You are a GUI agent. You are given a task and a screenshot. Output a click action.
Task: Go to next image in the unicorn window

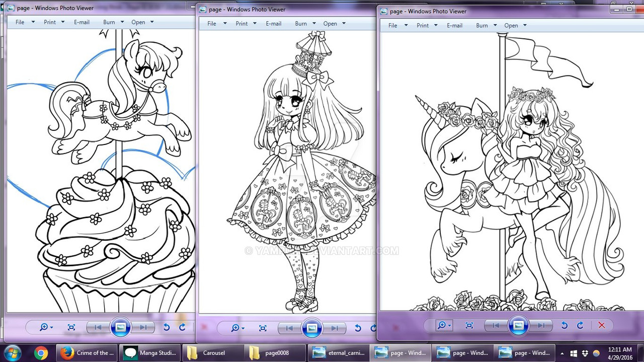(x=541, y=325)
